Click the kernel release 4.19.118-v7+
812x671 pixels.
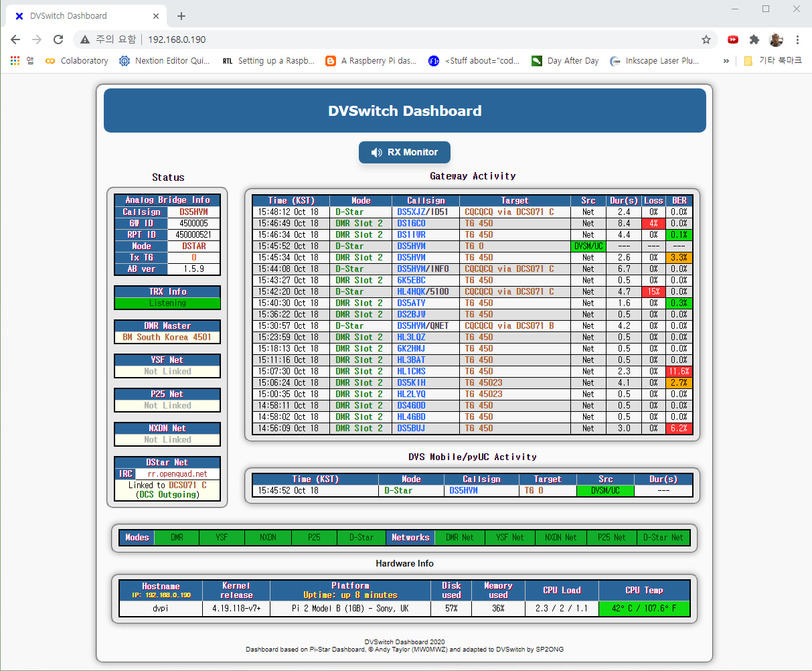(236, 609)
